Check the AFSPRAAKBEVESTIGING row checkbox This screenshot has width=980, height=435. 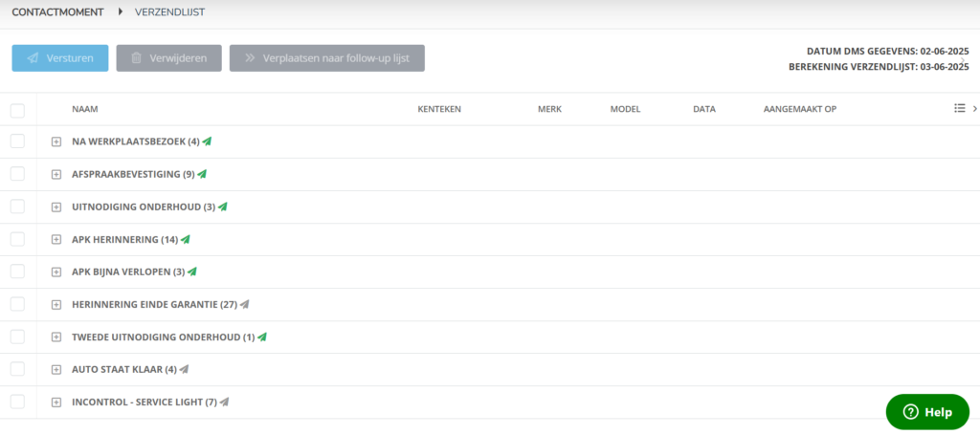click(x=17, y=174)
